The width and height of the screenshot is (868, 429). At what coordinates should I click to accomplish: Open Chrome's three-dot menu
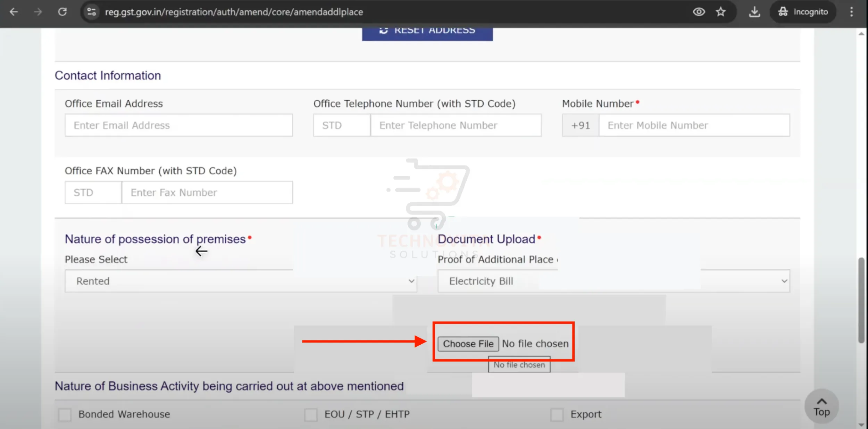pos(852,12)
